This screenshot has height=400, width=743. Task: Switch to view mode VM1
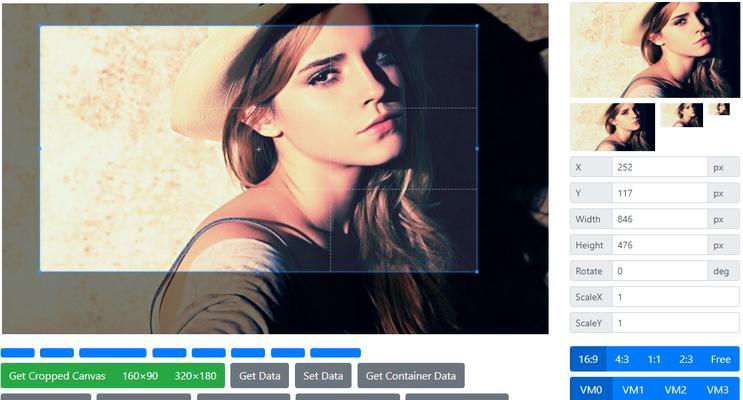(x=633, y=390)
